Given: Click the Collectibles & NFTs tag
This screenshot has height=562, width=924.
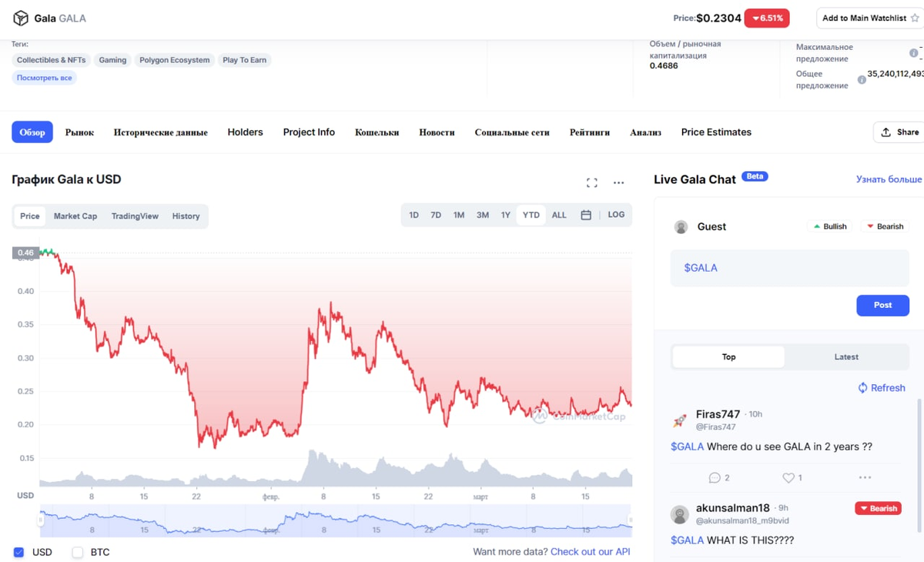Looking at the screenshot, I should pos(51,60).
